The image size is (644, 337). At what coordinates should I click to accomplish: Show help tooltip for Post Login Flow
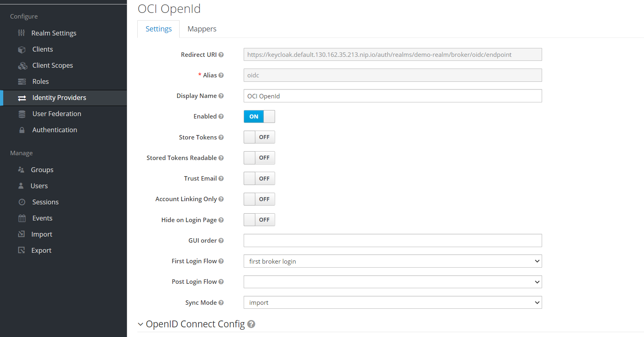(x=221, y=282)
